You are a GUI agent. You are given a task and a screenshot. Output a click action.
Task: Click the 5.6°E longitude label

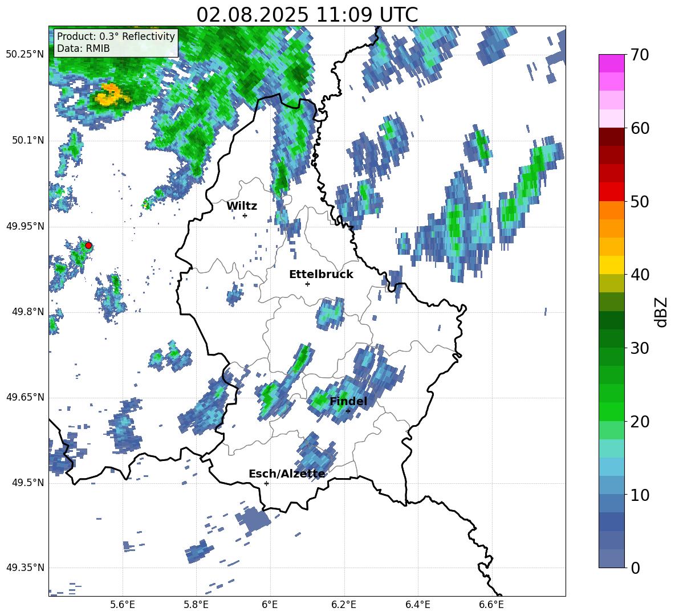click(123, 605)
